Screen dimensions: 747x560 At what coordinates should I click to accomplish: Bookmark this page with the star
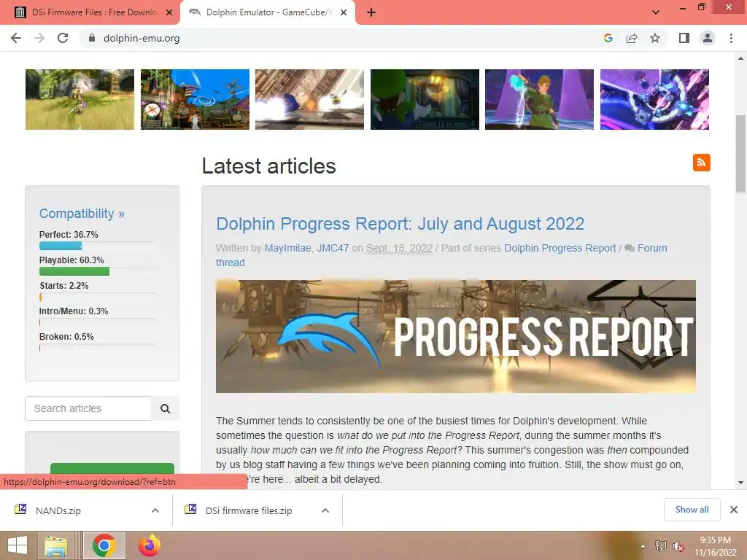coord(655,38)
